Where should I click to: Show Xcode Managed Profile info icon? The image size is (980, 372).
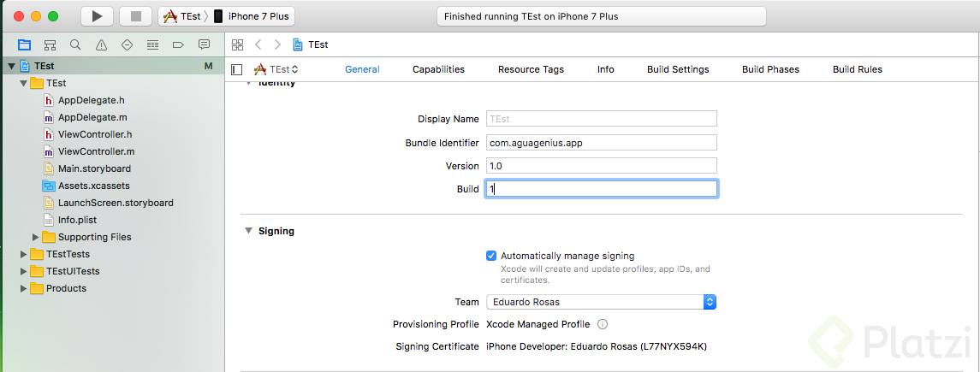(x=603, y=325)
